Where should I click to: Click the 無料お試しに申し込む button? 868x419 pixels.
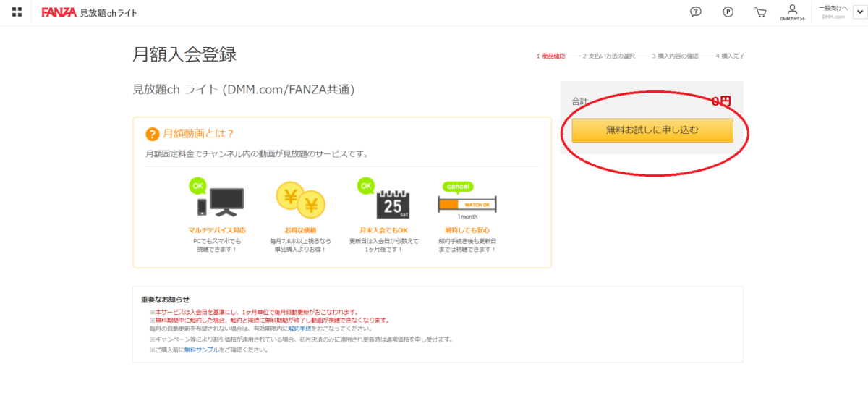click(652, 130)
